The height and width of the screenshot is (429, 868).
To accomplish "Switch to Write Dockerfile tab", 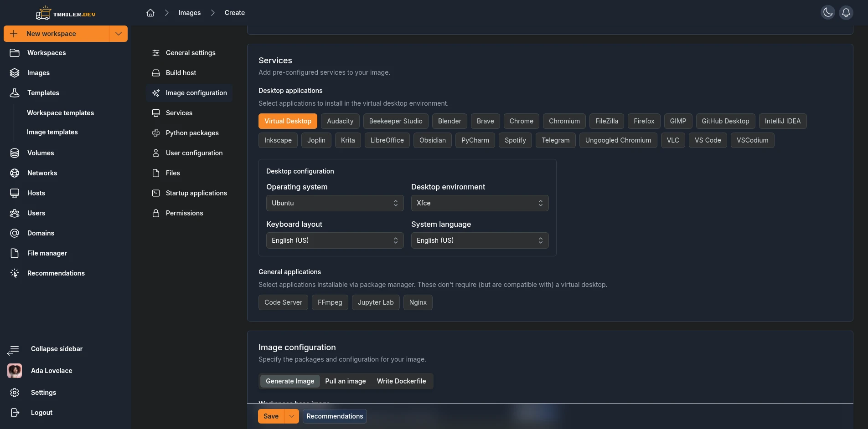I will 401,381.
